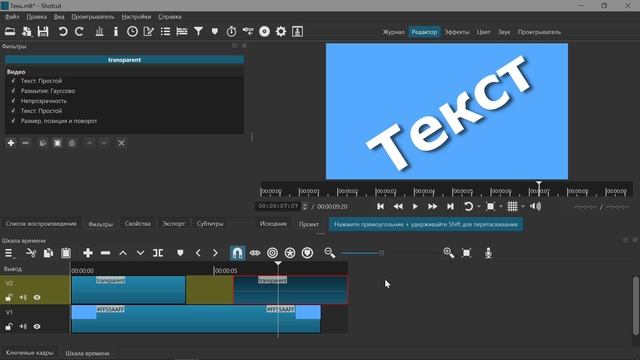This screenshot has width=640, height=360.
Task: Hide V1 track with eye icon
Action: [x=37, y=327]
